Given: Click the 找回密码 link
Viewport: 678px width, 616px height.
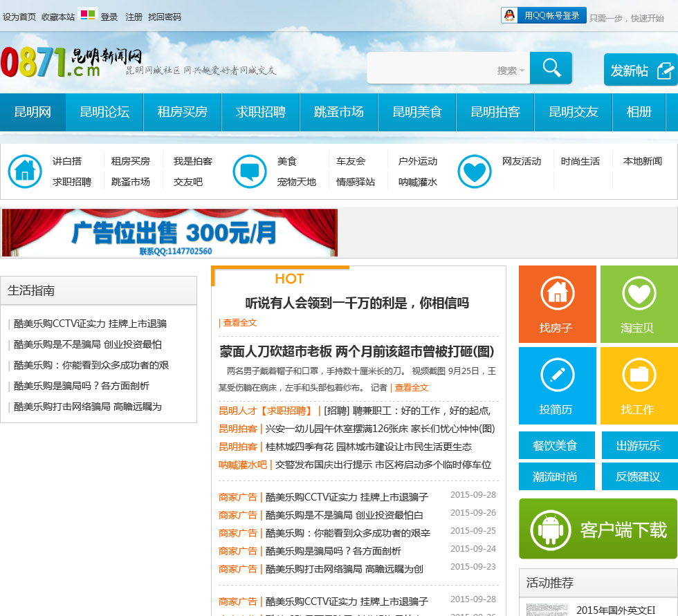Looking at the screenshot, I should [x=165, y=17].
